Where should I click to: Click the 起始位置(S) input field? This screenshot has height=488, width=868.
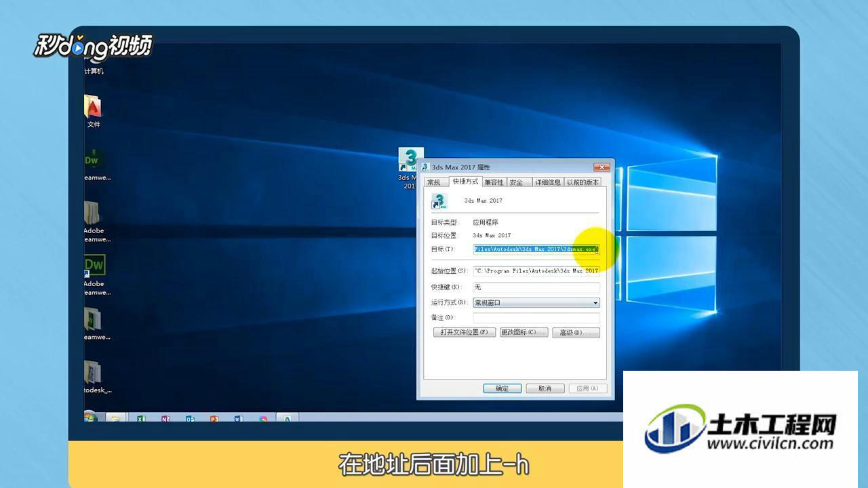(536, 270)
